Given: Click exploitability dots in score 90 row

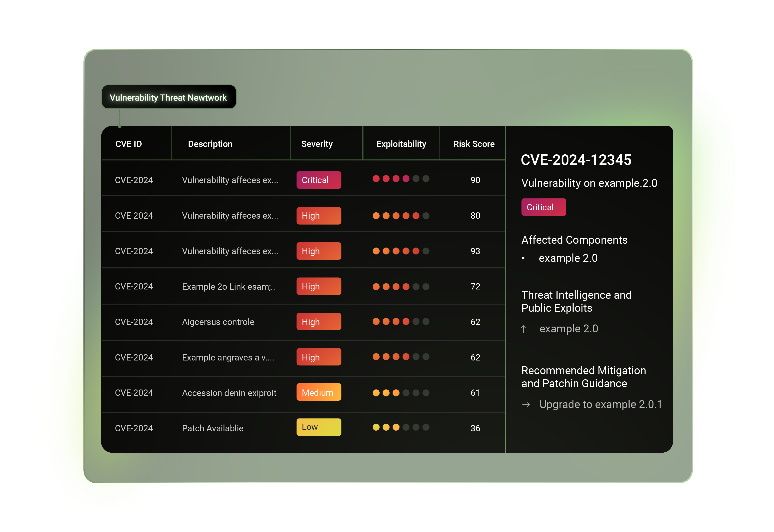Looking at the screenshot, I should [x=401, y=179].
